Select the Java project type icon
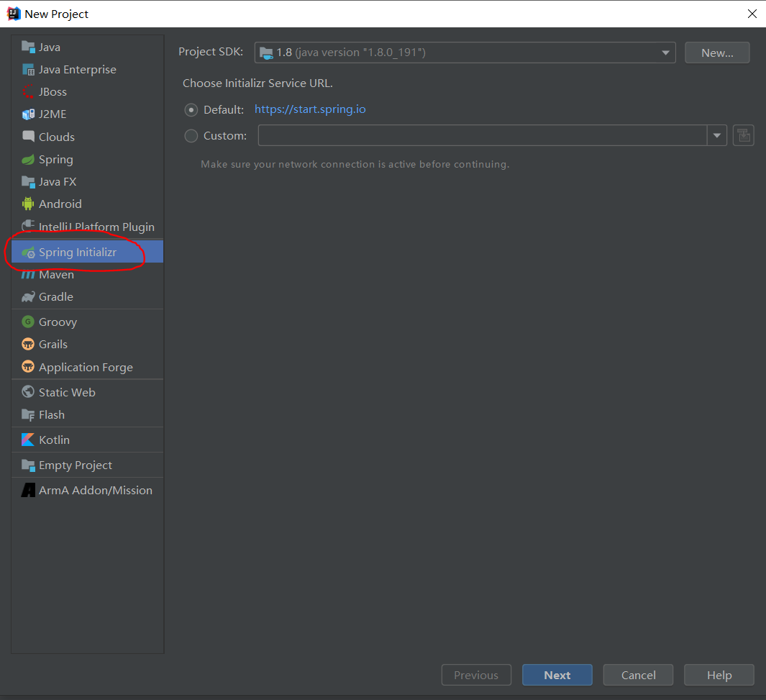Image resolution: width=766 pixels, height=700 pixels. [x=28, y=47]
